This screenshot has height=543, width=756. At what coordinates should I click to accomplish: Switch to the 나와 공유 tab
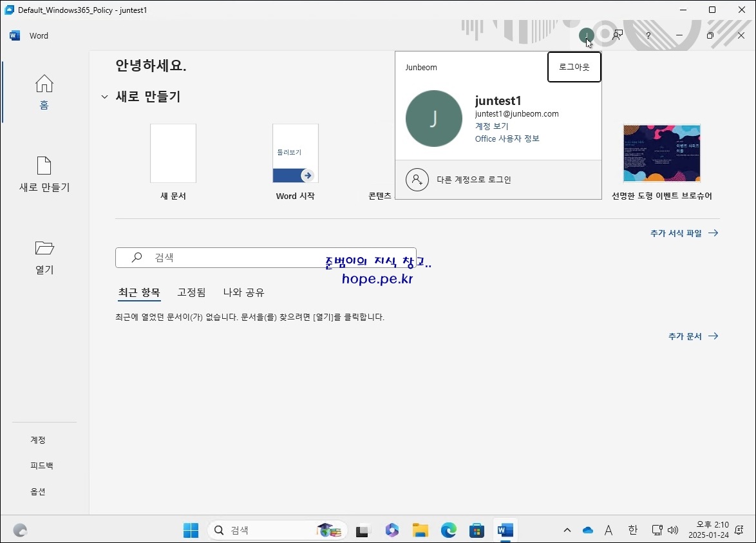click(x=243, y=292)
